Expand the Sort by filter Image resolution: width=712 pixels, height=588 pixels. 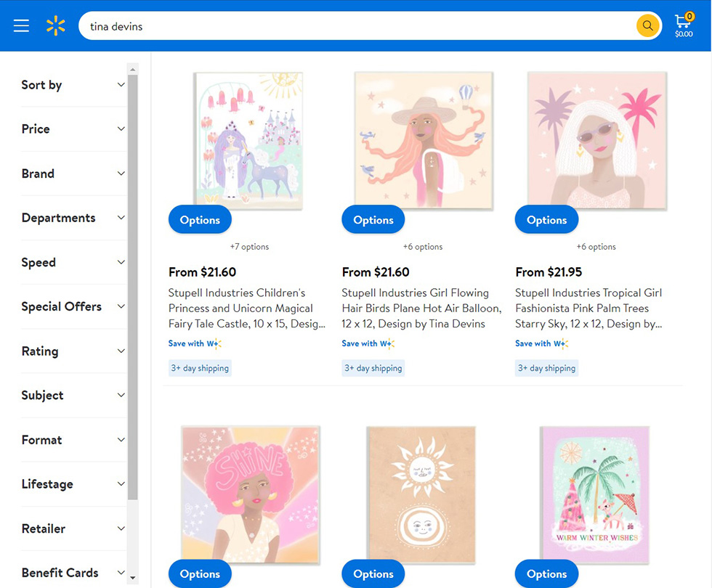(x=73, y=85)
